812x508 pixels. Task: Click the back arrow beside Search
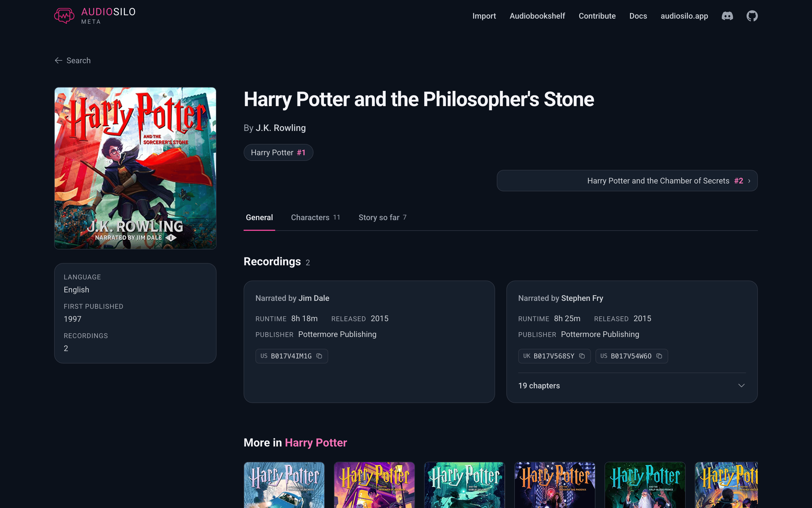[58, 60]
